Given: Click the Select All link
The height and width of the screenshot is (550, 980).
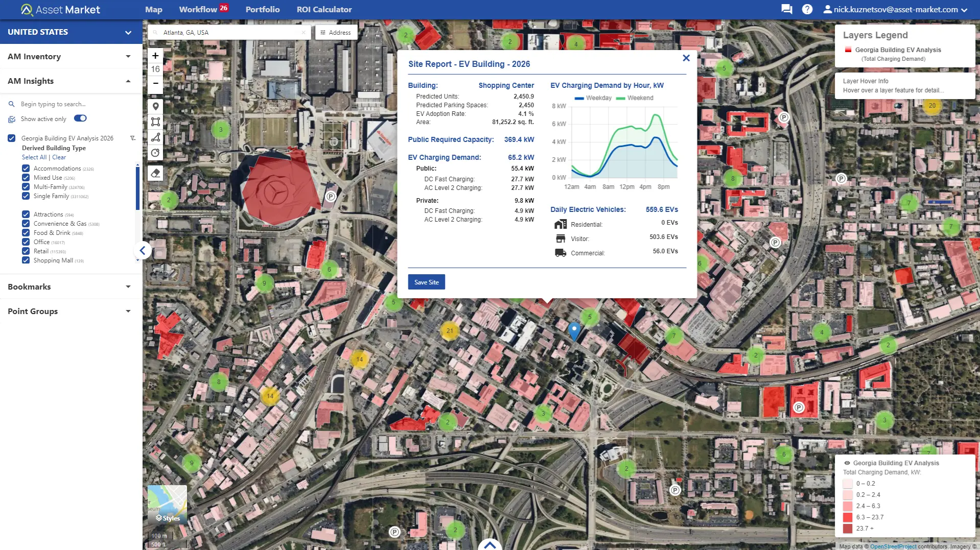Looking at the screenshot, I should tap(34, 157).
